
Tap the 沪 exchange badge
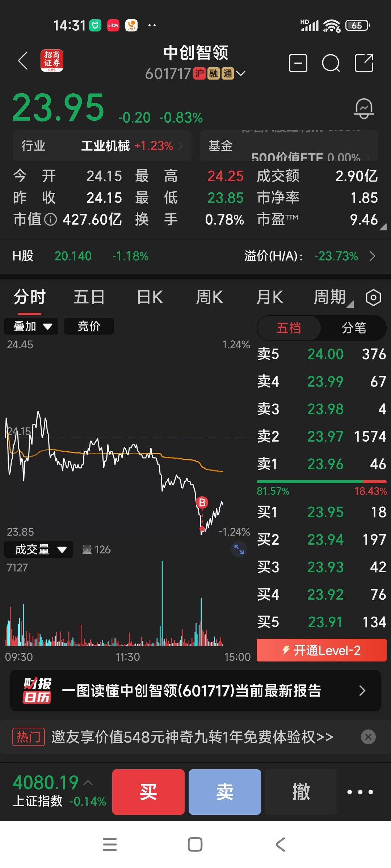(x=199, y=73)
